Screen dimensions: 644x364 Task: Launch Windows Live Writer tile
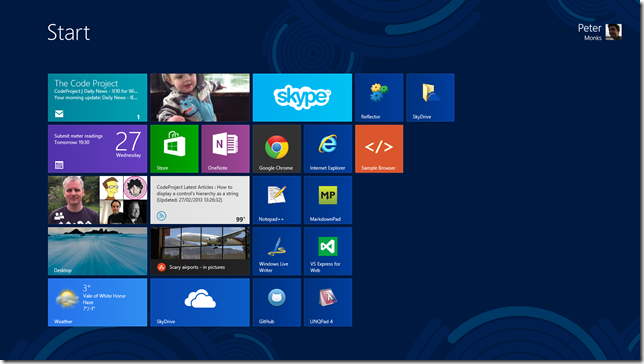coord(277,251)
